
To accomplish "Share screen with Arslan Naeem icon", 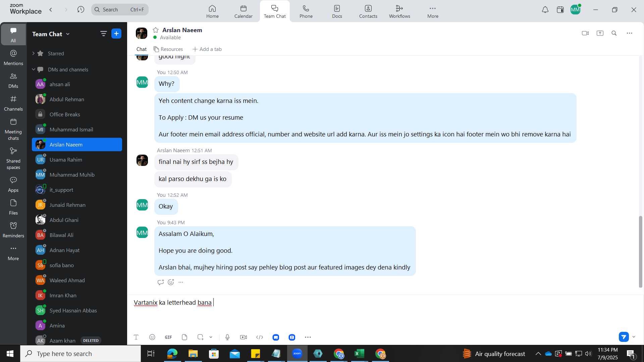I will tap(600, 33).
